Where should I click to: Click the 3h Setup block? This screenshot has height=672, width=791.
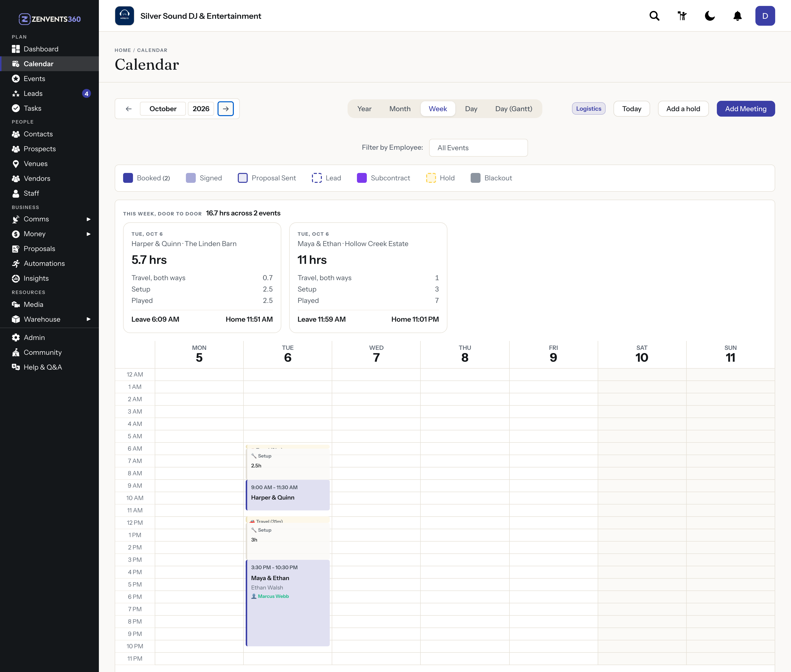click(288, 541)
